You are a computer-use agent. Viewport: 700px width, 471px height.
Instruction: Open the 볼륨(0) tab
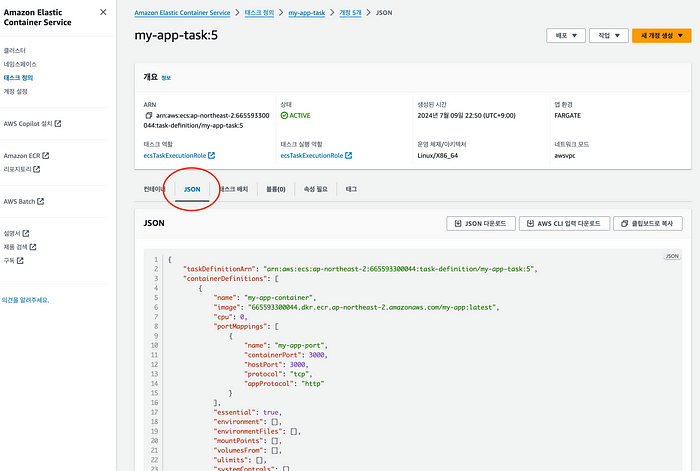pyautogui.click(x=275, y=189)
